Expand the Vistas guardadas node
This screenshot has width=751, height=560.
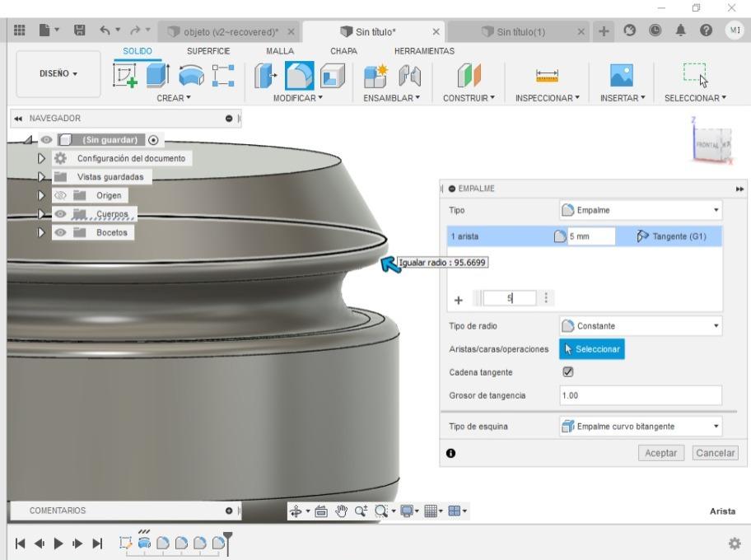click(41, 177)
